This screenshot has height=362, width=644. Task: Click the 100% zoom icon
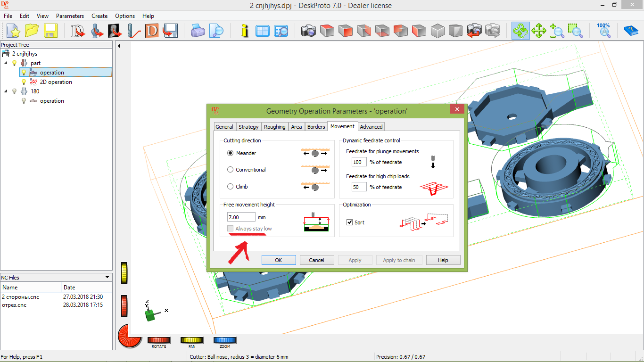603,31
